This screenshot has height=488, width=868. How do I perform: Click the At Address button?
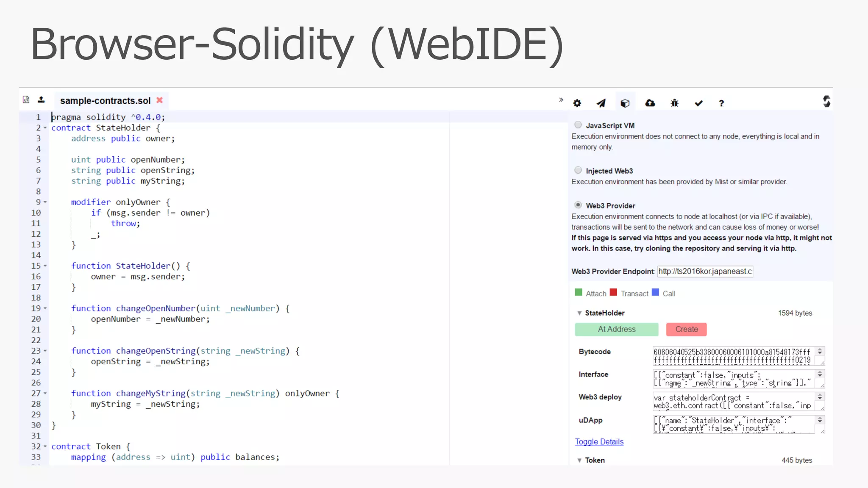pos(616,329)
